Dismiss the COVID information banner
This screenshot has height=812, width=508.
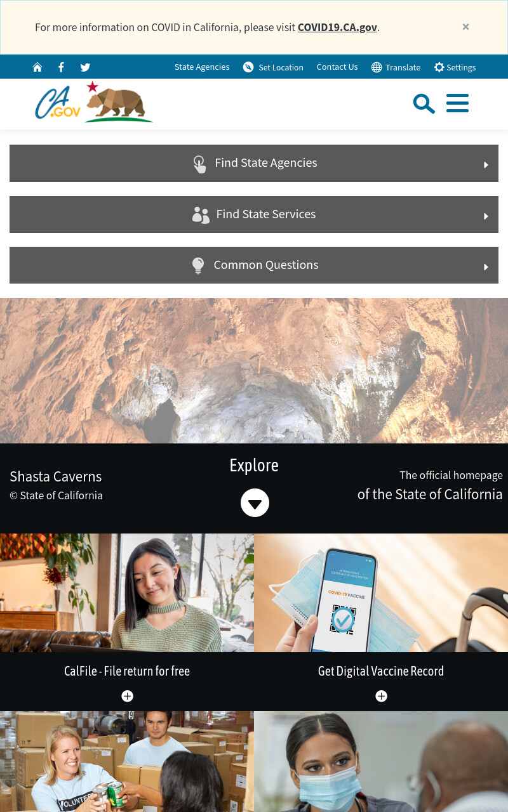[465, 27]
